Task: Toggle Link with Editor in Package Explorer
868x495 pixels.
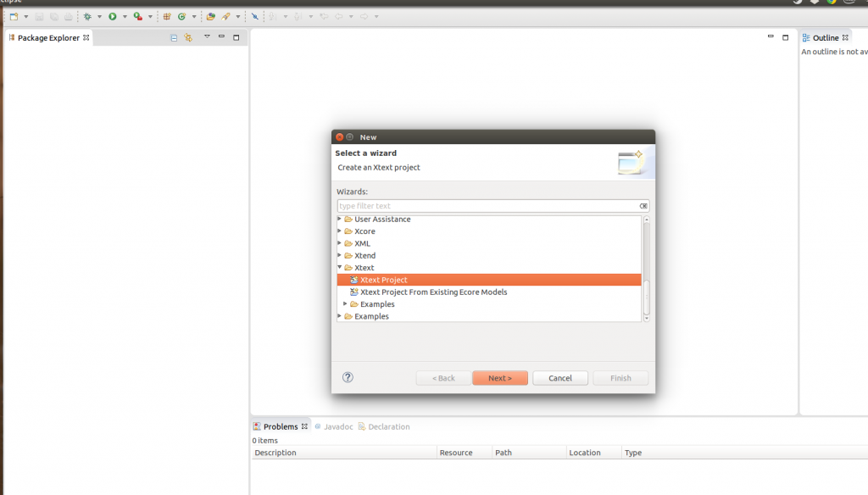Action: (x=188, y=37)
